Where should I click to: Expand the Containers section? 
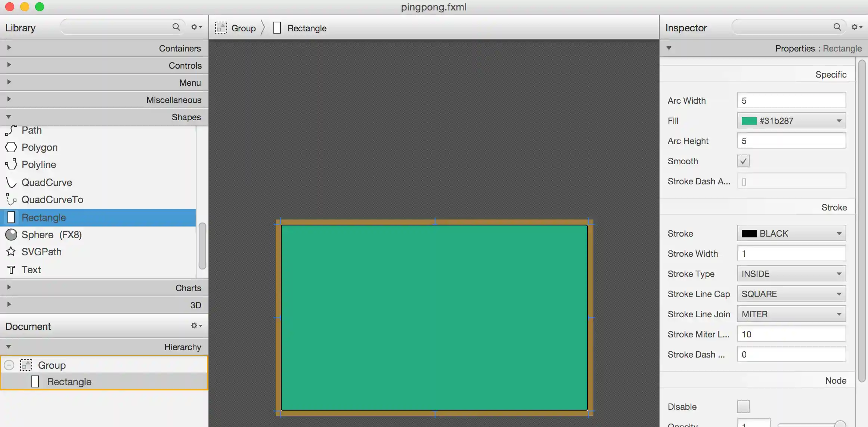pos(8,48)
